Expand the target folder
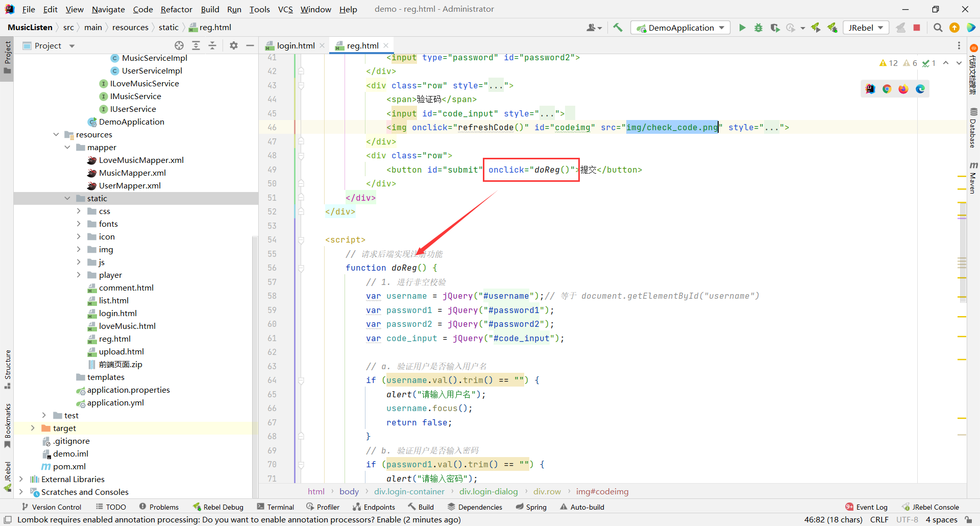Image resolution: width=980 pixels, height=526 pixels. click(33, 428)
